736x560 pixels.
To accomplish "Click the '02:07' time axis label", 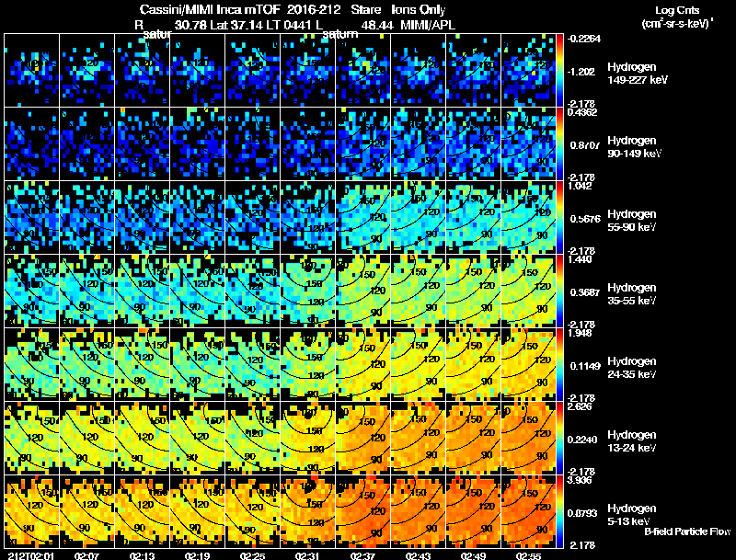I will pos(86,556).
